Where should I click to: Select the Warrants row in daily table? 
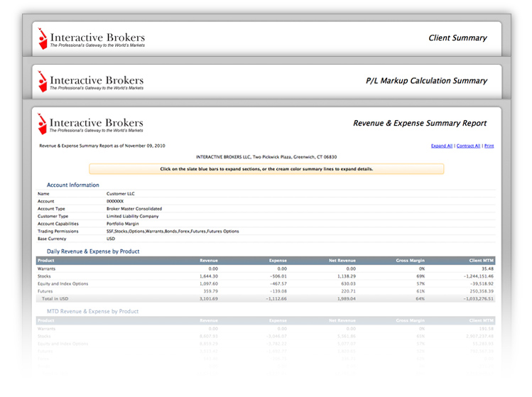pos(266,268)
